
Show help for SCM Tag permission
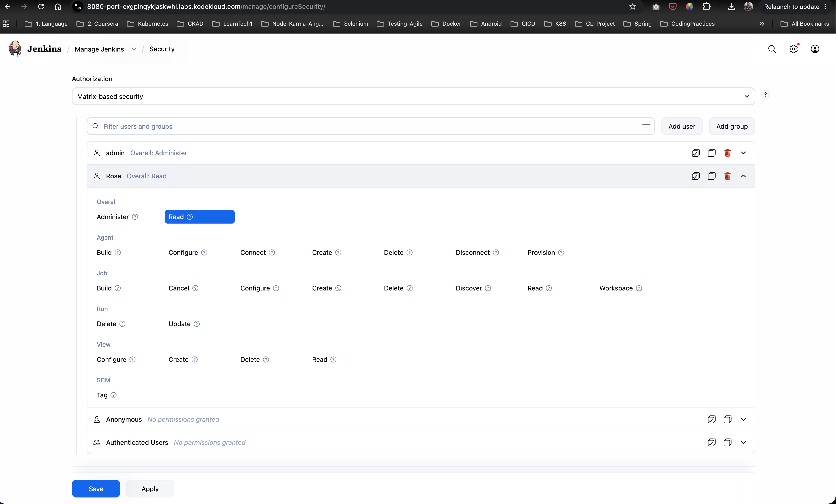click(x=114, y=395)
